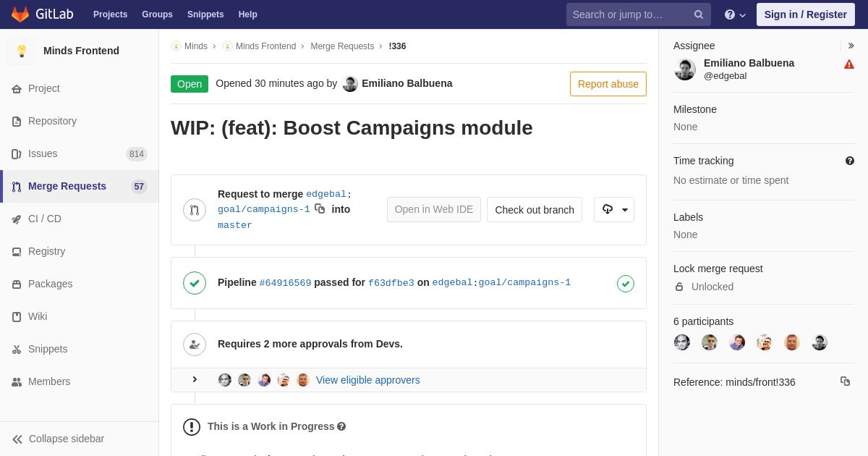Open the Wiki sidebar item
The image size is (868, 456).
pos(80,316)
